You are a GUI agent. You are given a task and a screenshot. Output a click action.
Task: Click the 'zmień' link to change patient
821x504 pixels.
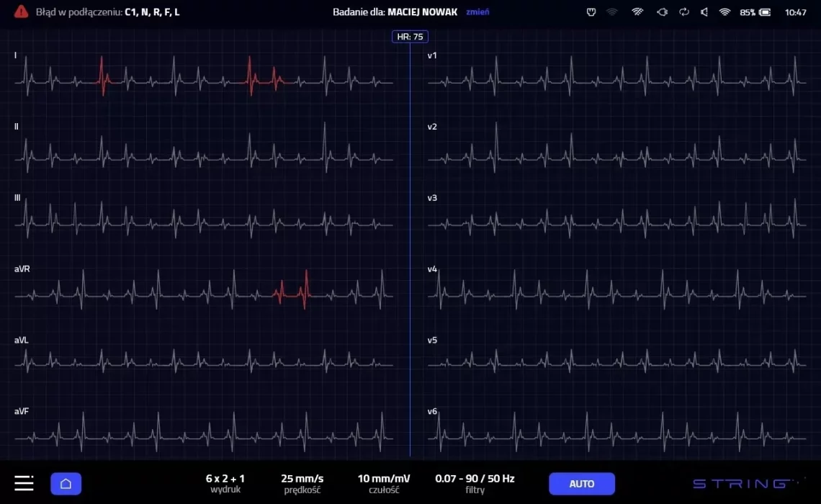[477, 12]
